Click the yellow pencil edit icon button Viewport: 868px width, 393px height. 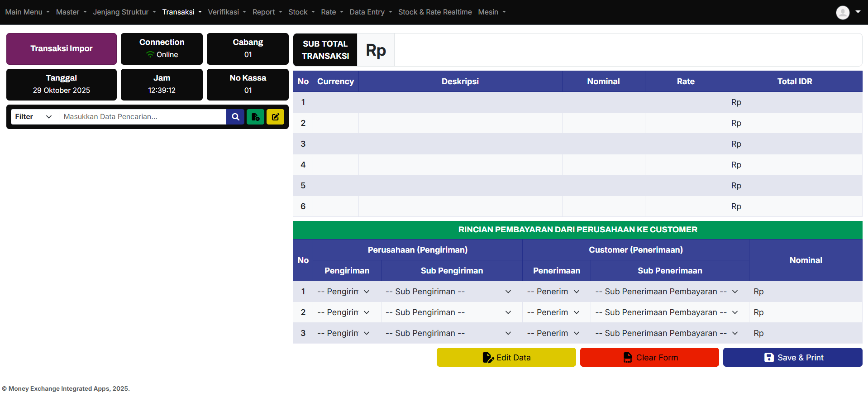click(275, 117)
